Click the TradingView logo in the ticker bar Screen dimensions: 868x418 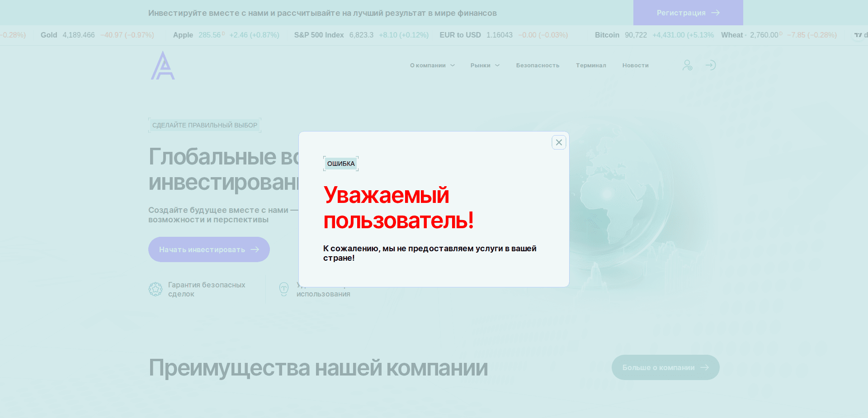pos(858,35)
